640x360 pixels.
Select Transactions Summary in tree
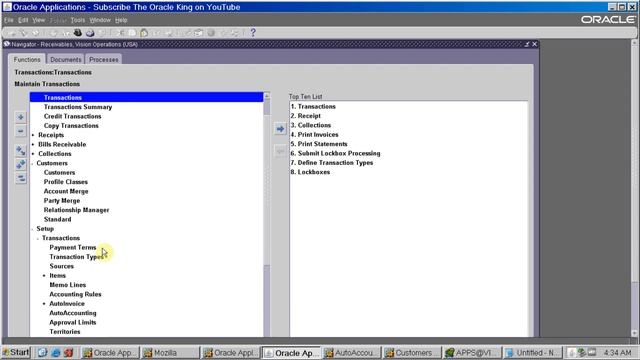tap(78, 107)
